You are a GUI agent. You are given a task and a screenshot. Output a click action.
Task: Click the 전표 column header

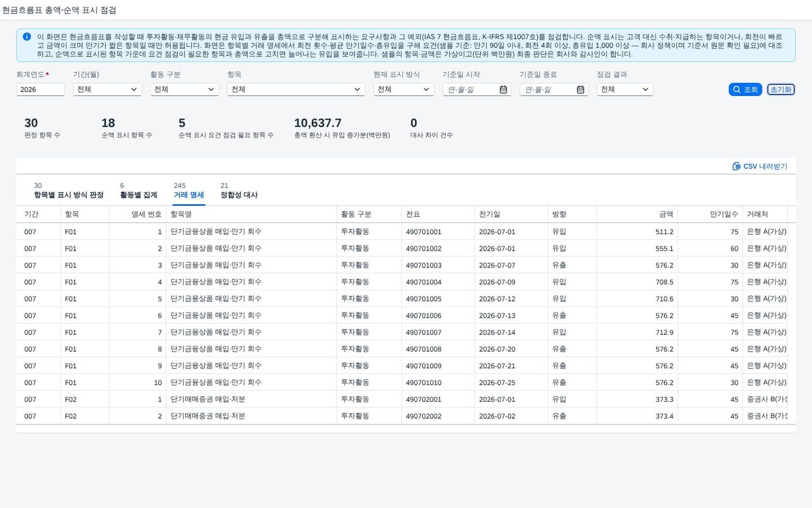click(438, 214)
